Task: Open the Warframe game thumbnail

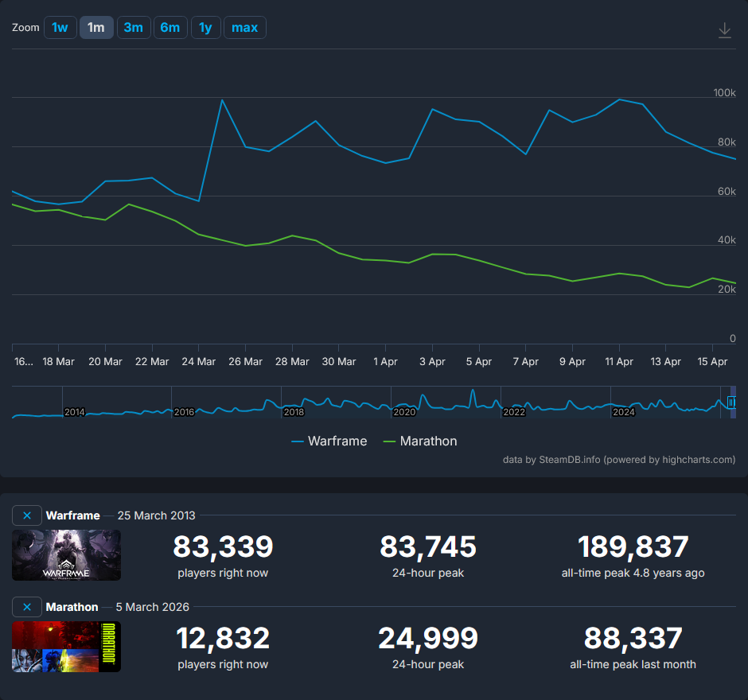Action: pos(66,555)
